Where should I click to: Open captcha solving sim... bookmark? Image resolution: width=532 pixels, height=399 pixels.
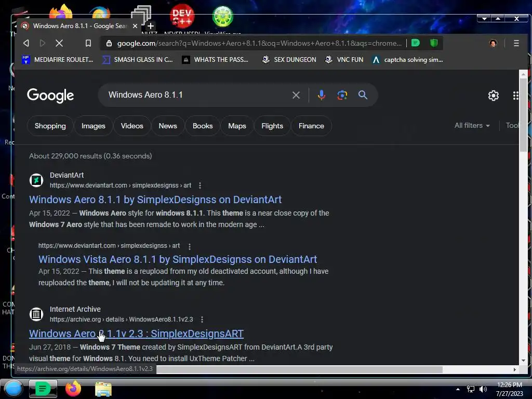407,60
